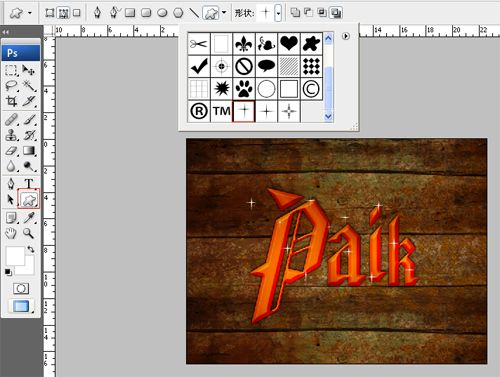This screenshot has width=500, height=377.
Task: Collapse the toolbox with the double arrow
Action: coord(5,32)
